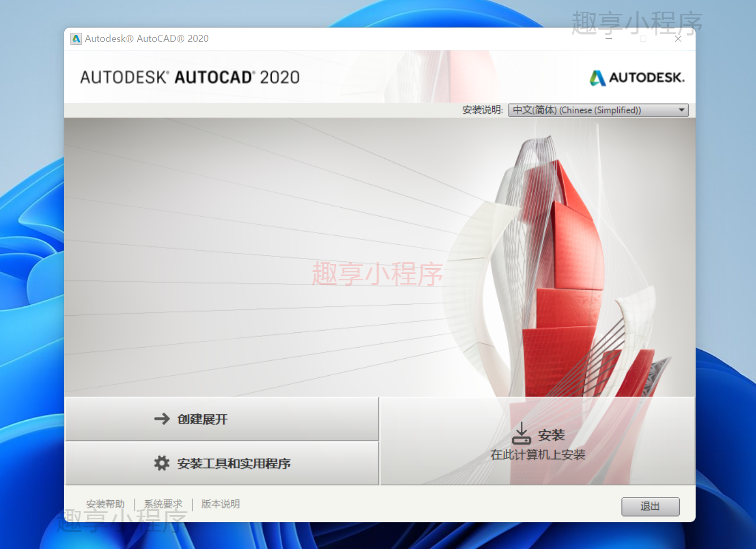Click the 安装说明: label

pyautogui.click(x=483, y=110)
